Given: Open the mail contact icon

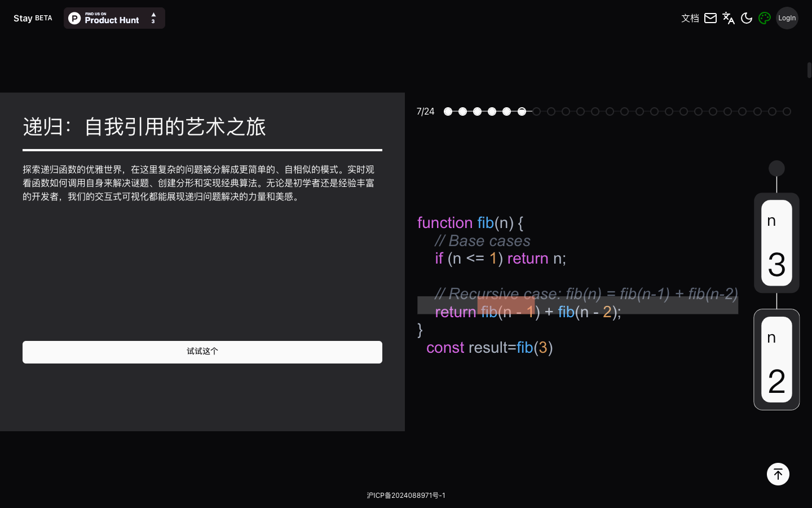Looking at the screenshot, I should [710, 18].
